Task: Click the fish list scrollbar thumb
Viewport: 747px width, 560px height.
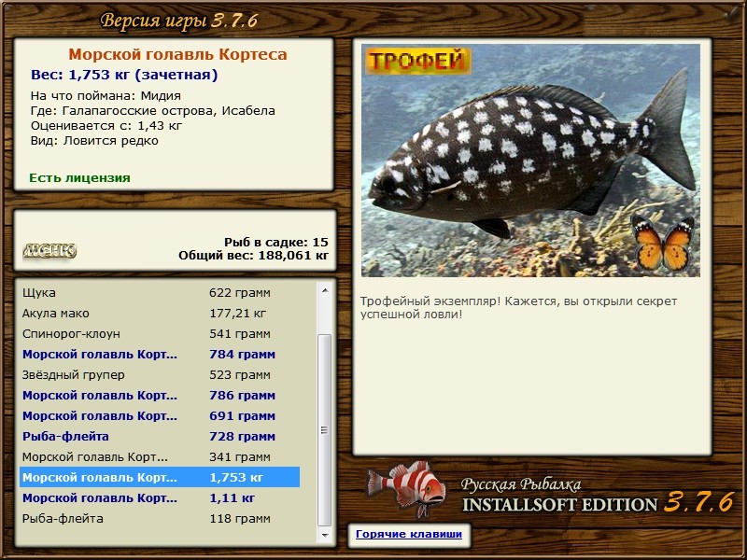Action: pos(325,430)
